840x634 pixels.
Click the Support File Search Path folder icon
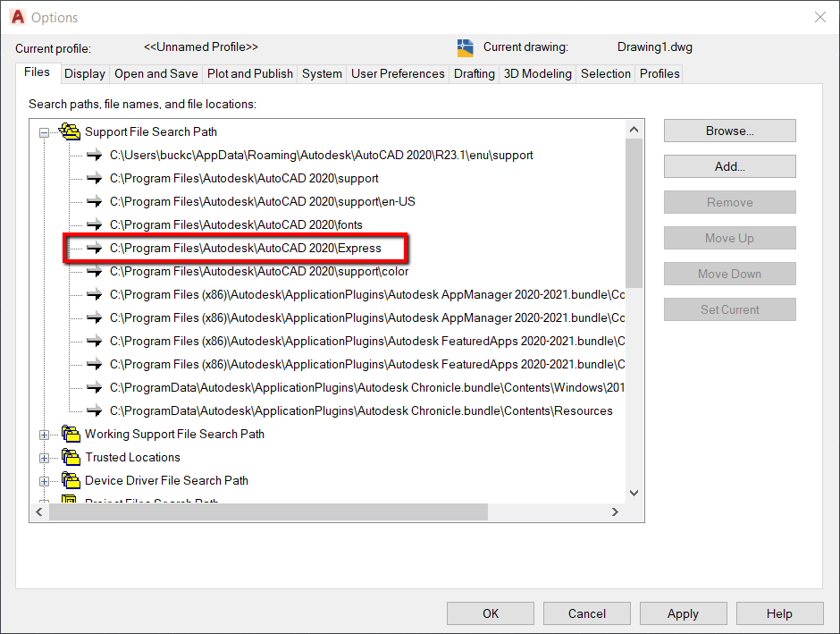(70, 131)
